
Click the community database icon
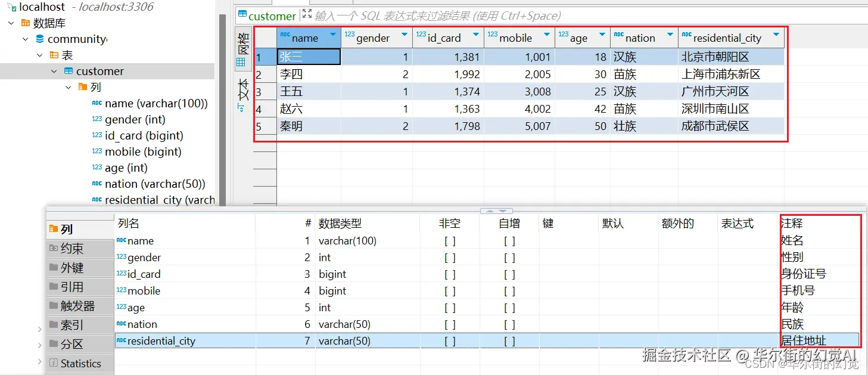click(40, 39)
